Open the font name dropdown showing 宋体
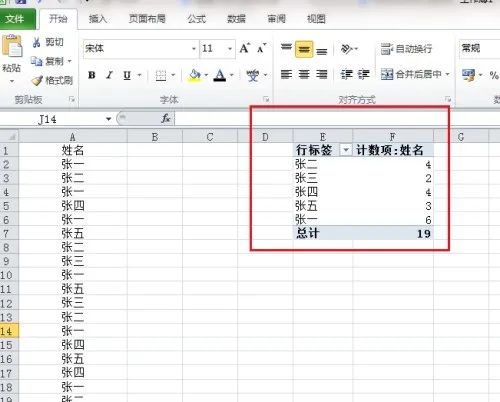 (x=141, y=49)
